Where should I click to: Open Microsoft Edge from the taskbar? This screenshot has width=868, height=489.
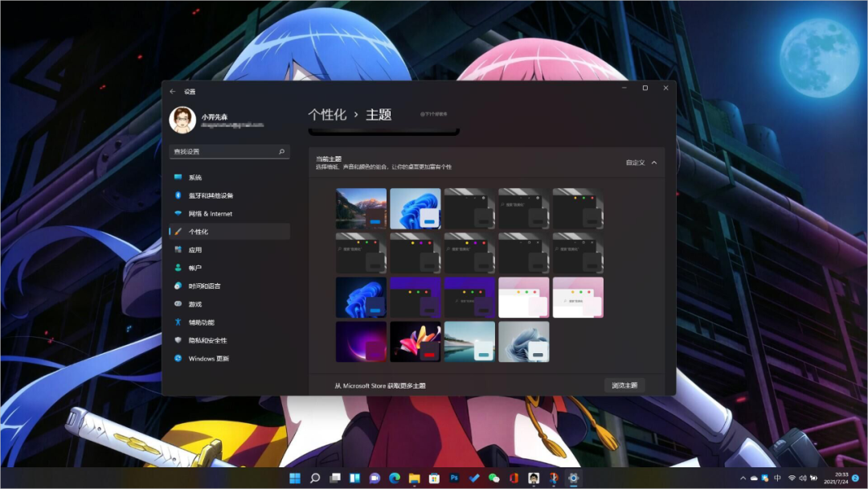click(x=395, y=478)
